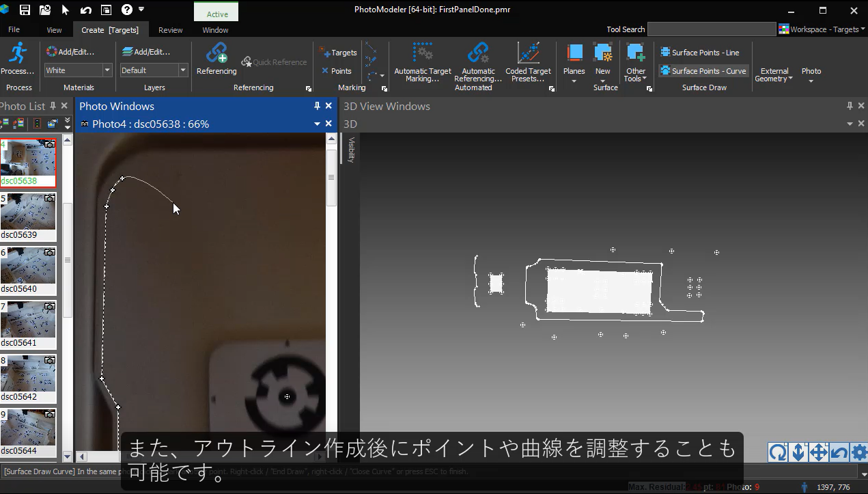Open the Help question mark icon
Screen dimensions: 868x494
click(127, 10)
